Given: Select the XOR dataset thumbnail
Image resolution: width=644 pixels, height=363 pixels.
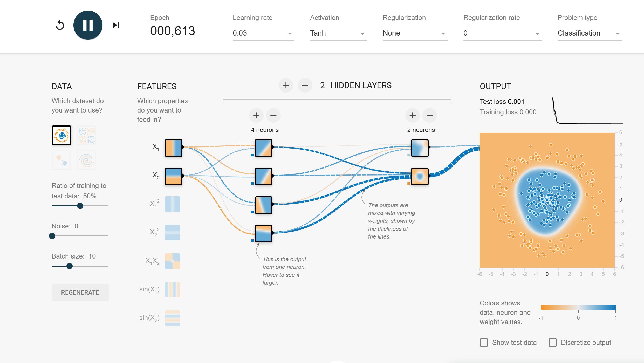Looking at the screenshot, I should (86, 135).
